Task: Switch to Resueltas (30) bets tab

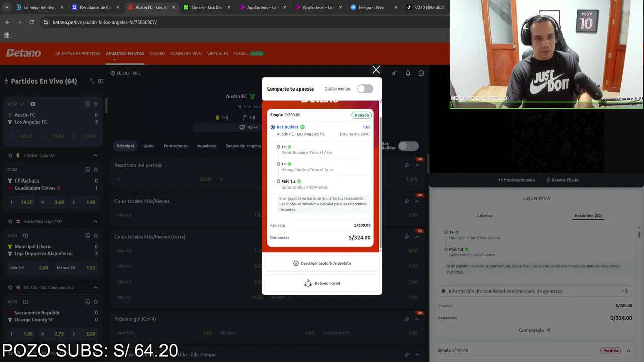Action: 588,216
